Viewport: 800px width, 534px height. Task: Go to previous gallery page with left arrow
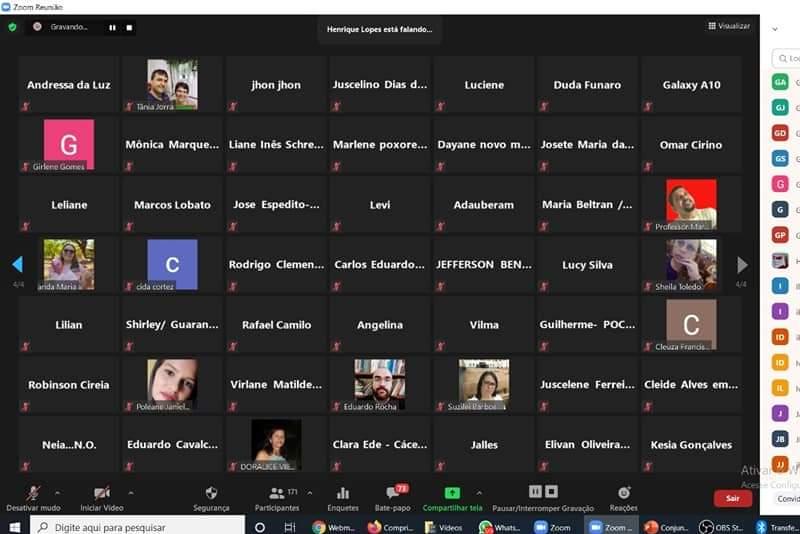coord(17,265)
